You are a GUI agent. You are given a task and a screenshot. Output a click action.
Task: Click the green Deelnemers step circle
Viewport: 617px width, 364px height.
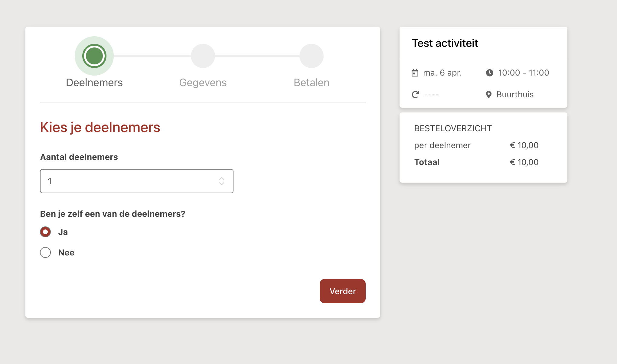94,56
